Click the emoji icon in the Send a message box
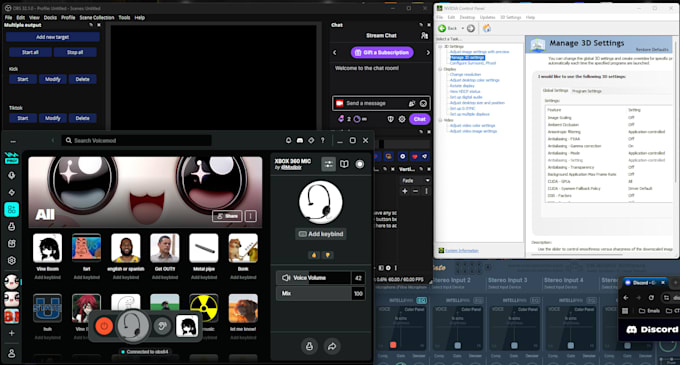The height and width of the screenshot is (365, 680). coord(423,103)
